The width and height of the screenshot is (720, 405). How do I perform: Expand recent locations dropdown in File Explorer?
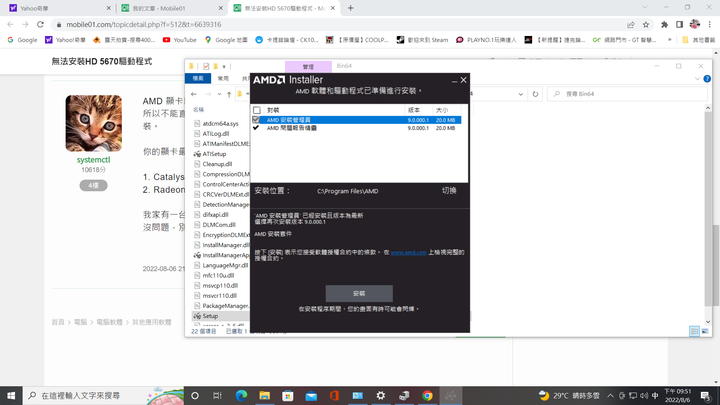click(219, 94)
